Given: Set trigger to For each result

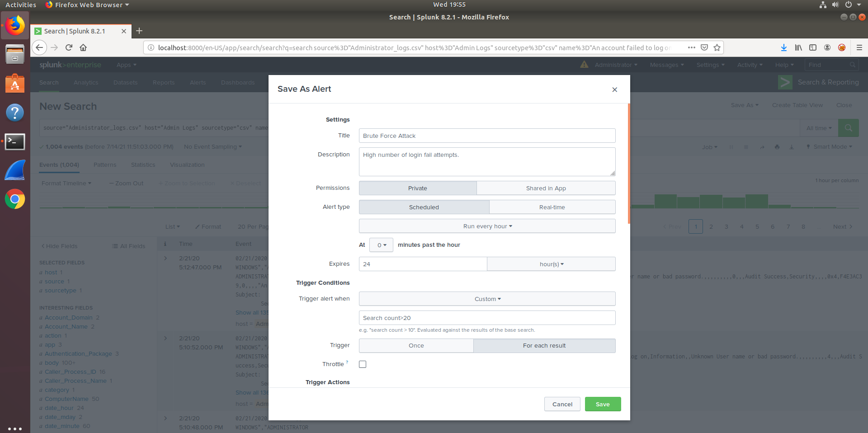Looking at the screenshot, I should 544,345.
